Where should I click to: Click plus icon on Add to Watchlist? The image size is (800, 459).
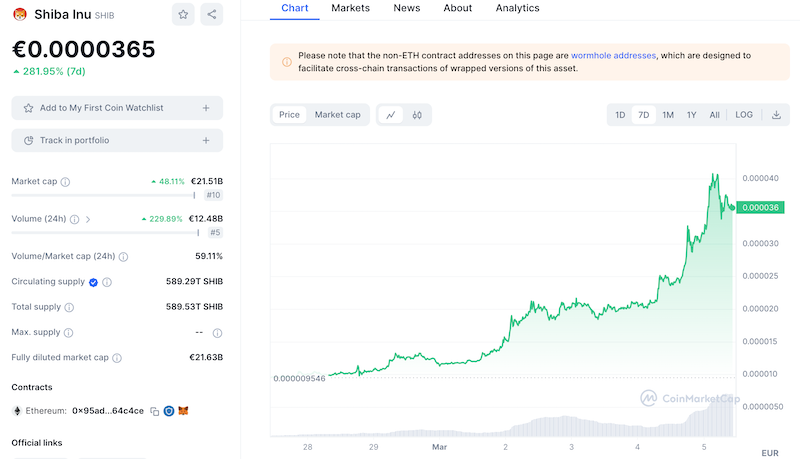tap(206, 108)
